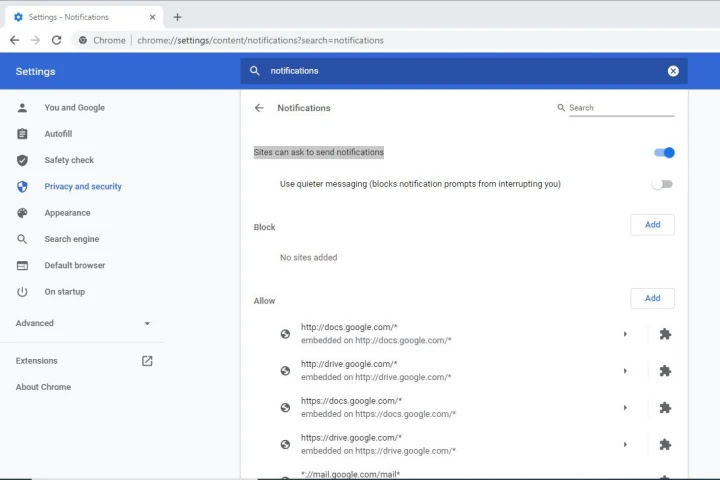Viewport: 720px width, 480px height.
Task: Click the browser reload icon
Action: [x=56, y=40]
